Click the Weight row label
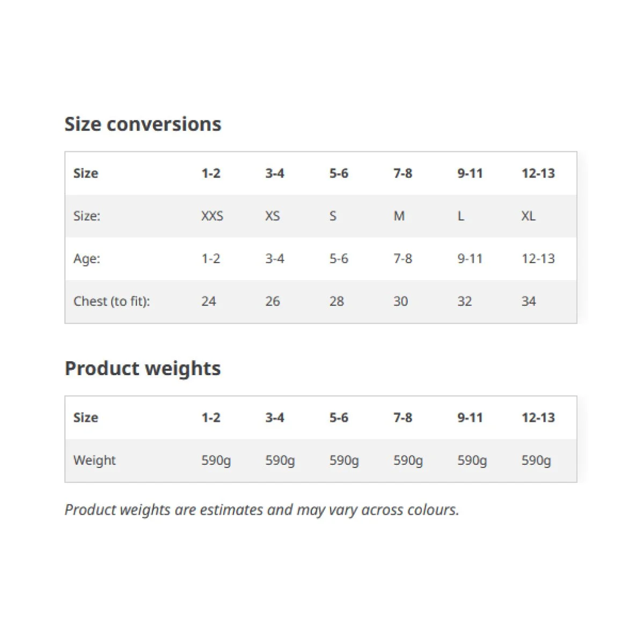The height and width of the screenshot is (644, 644). point(94,460)
